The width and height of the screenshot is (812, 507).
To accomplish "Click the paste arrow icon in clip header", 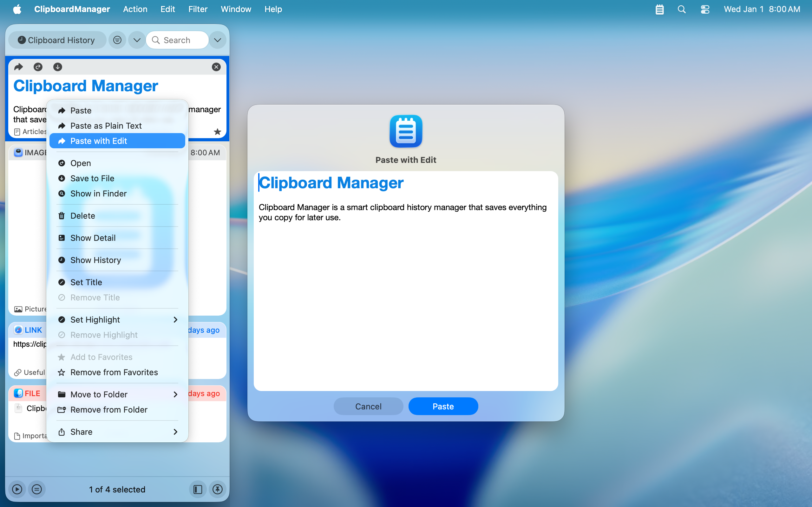I will click(18, 67).
